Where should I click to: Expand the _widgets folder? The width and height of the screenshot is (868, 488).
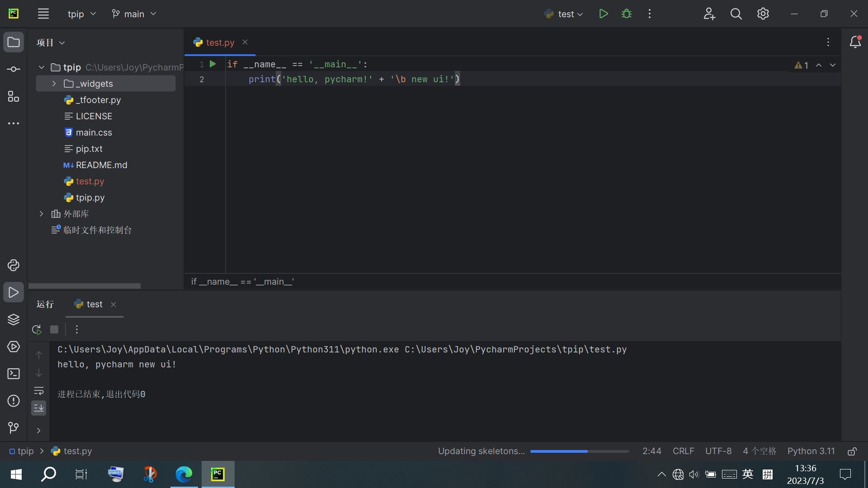(x=54, y=84)
